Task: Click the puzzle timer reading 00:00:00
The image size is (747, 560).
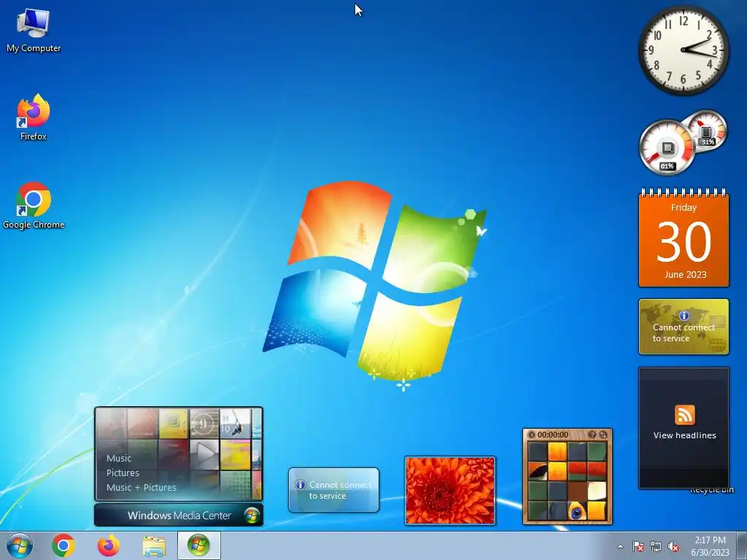Action: [553, 435]
